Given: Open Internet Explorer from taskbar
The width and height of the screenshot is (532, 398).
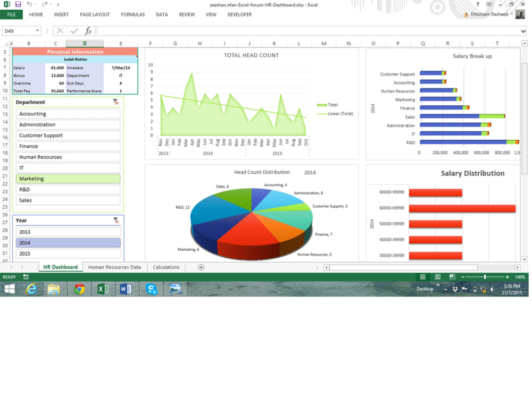Looking at the screenshot, I should [31, 289].
